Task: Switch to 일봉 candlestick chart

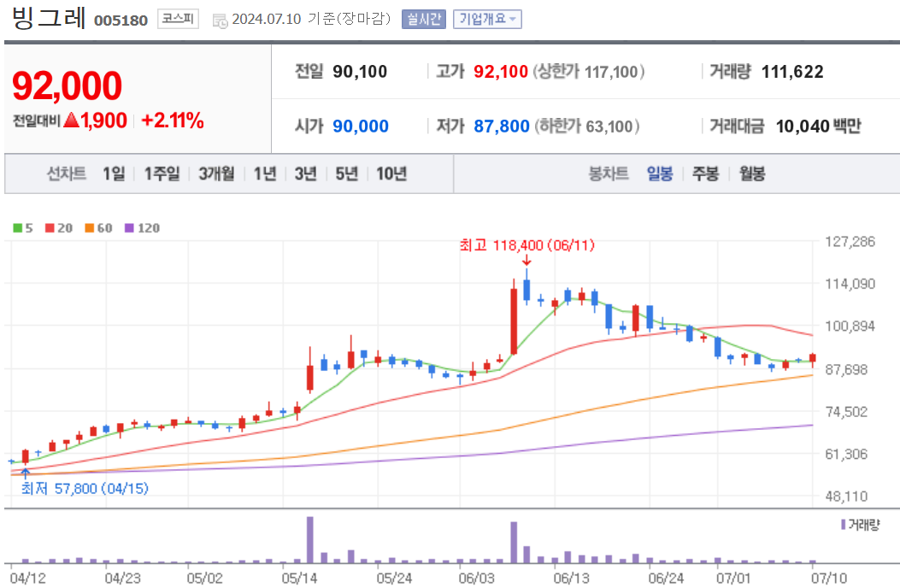Action: click(x=660, y=173)
